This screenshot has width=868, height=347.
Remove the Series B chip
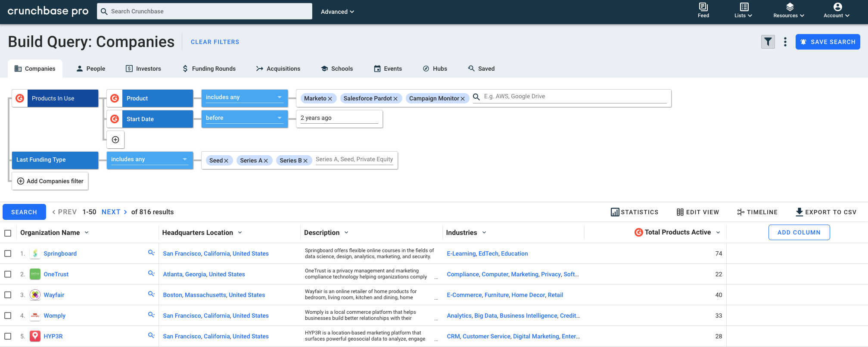tap(305, 161)
